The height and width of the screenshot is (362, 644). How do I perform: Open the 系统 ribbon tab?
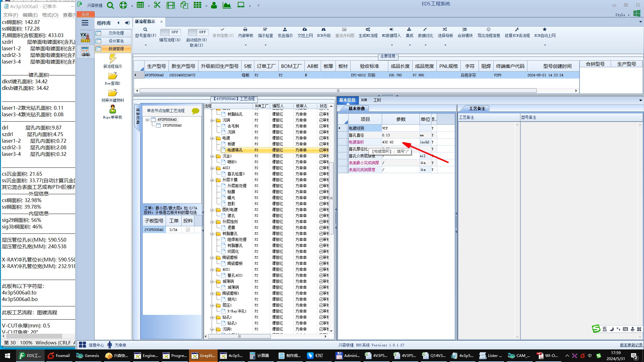click(x=86, y=14)
